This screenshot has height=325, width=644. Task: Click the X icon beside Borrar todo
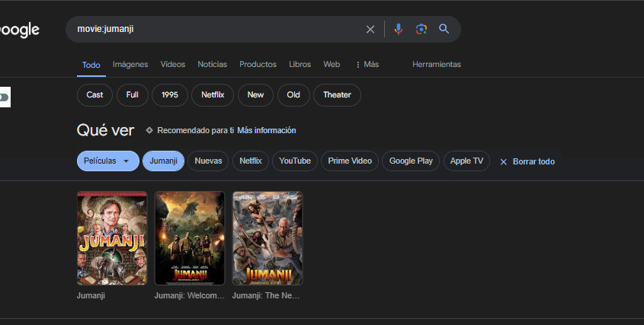pos(503,161)
